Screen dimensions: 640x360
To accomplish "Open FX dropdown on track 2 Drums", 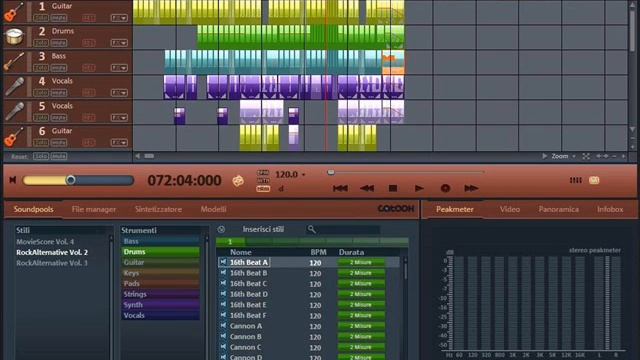I will (119, 43).
